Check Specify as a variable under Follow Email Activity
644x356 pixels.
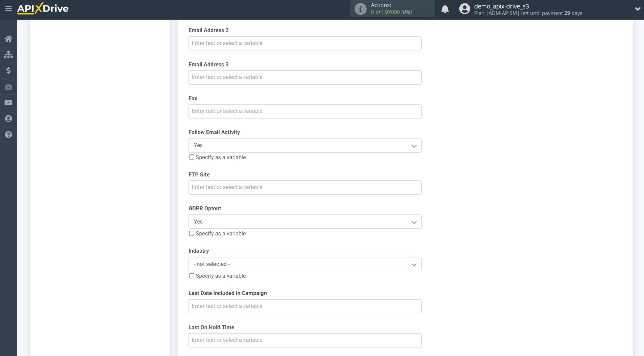[x=192, y=157]
